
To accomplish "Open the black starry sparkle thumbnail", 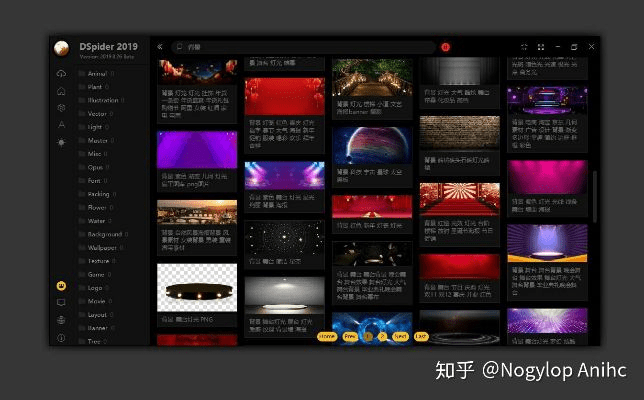I will coord(285,238).
